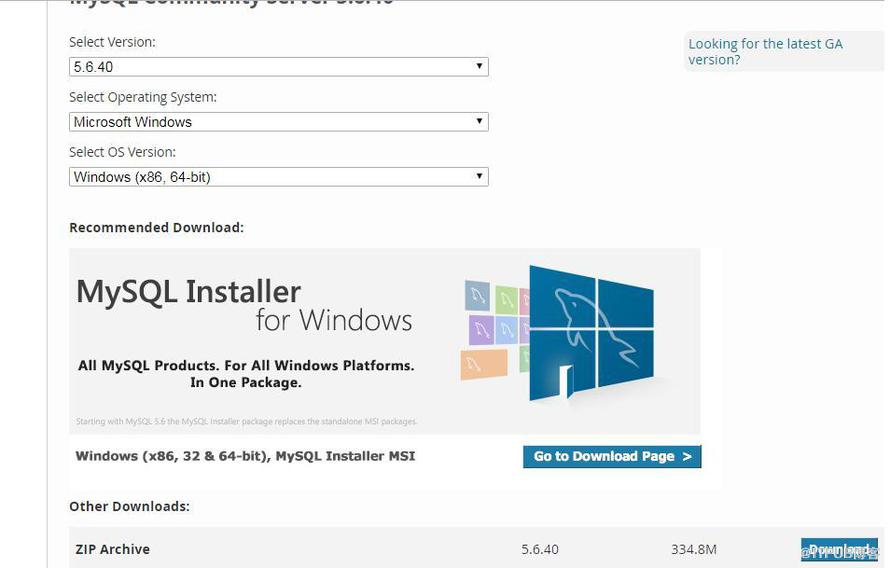Click the arrow on the 5.6.40 version selector
Image resolution: width=890 pixels, height=568 pixels.
click(479, 66)
